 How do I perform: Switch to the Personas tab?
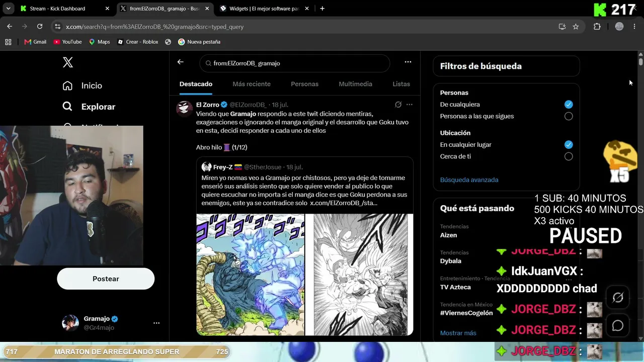pyautogui.click(x=304, y=84)
